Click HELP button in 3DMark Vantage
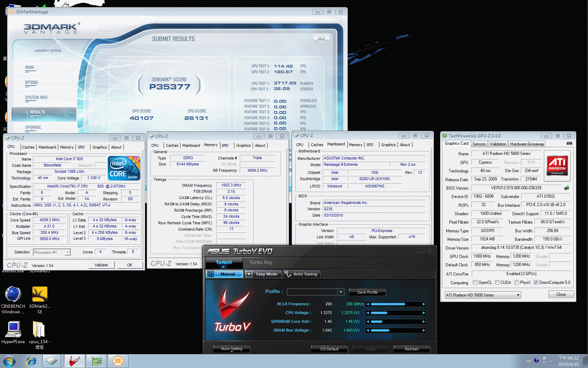The width and height of the screenshot is (588, 368). 322,39
